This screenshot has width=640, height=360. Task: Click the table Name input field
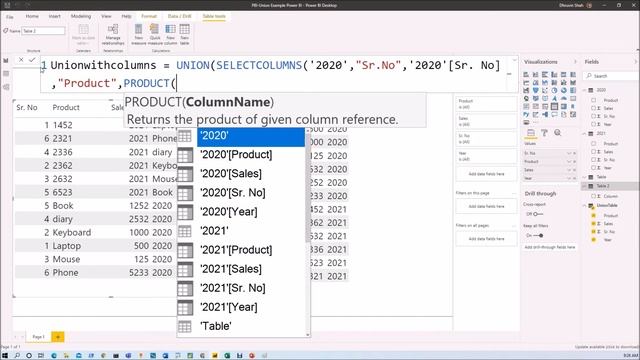click(43, 31)
